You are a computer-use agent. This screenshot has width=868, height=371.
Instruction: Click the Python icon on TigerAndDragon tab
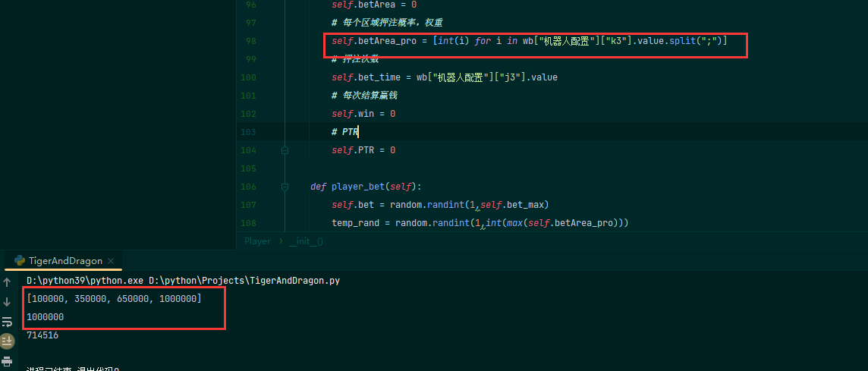(20, 260)
